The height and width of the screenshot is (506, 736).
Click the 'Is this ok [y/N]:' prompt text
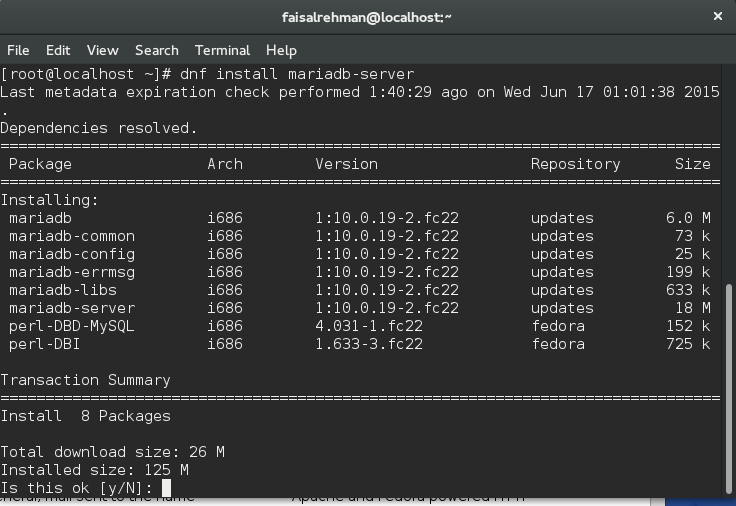(77, 488)
